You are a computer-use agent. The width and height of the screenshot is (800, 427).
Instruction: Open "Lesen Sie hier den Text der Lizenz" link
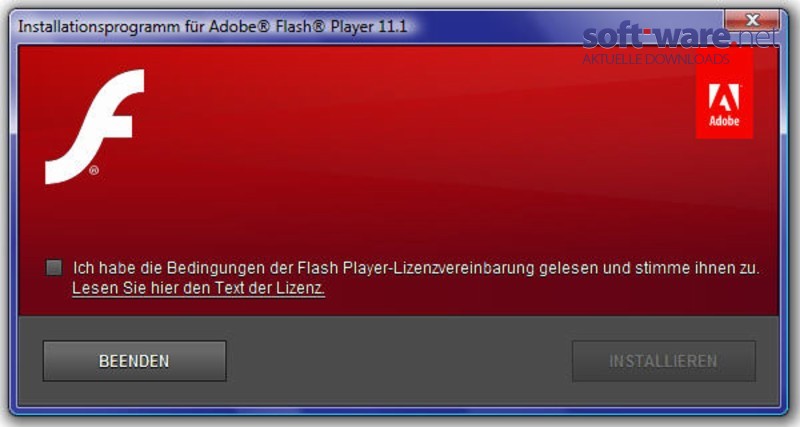198,288
